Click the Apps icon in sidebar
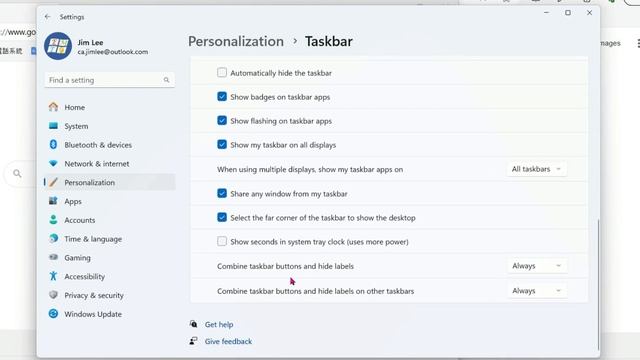640x360 pixels. [53, 201]
